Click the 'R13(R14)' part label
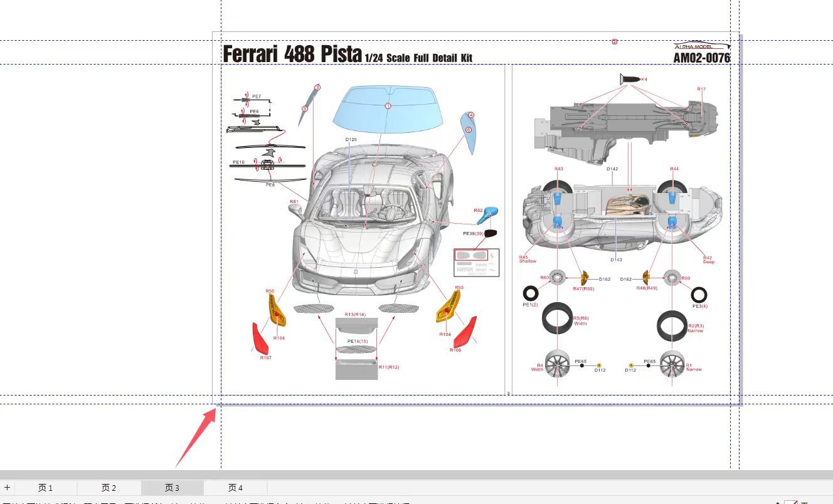The image size is (833, 504). tap(355, 314)
